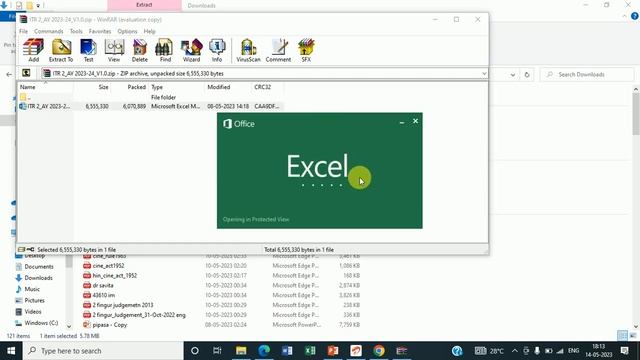This screenshot has width=640, height=360.
Task: Select the hin_cine_act_1952 file
Action: point(114,276)
